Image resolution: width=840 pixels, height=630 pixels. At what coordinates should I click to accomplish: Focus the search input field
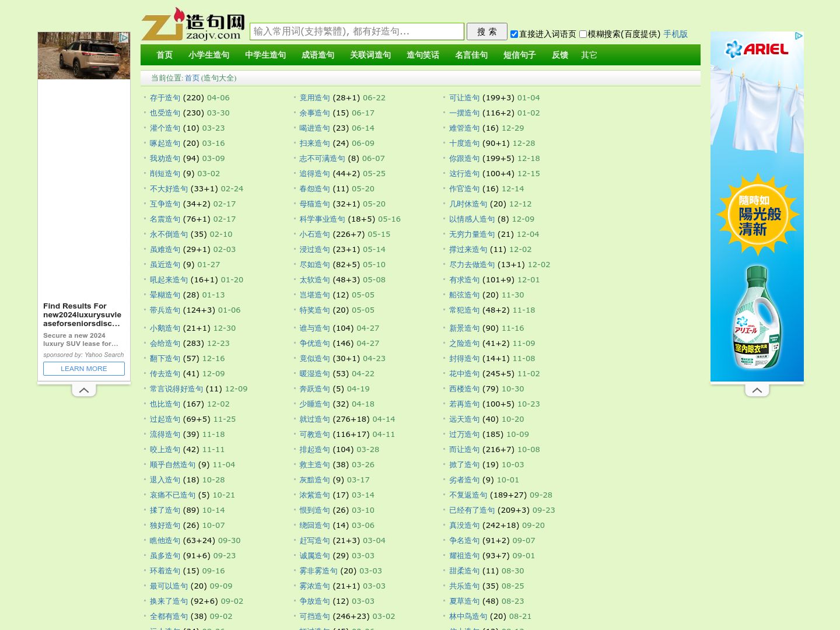(x=357, y=32)
